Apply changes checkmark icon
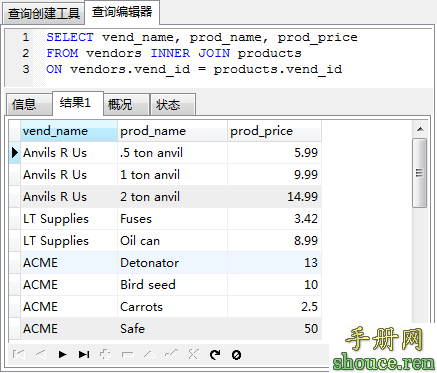Screen dimensions: 437x373 [171, 354]
